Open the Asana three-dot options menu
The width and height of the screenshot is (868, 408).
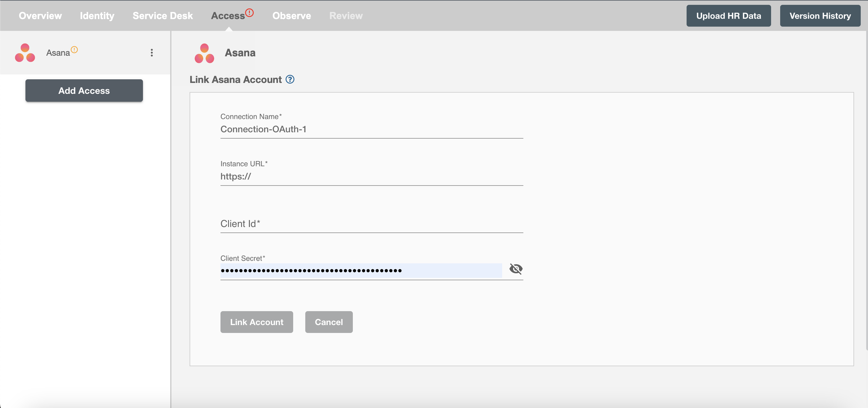click(x=152, y=53)
